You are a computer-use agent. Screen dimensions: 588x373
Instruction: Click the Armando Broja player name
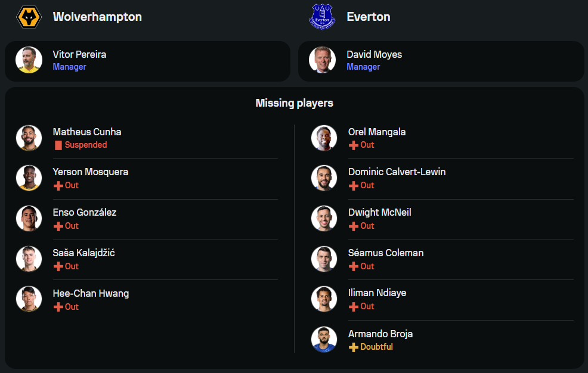click(x=380, y=334)
